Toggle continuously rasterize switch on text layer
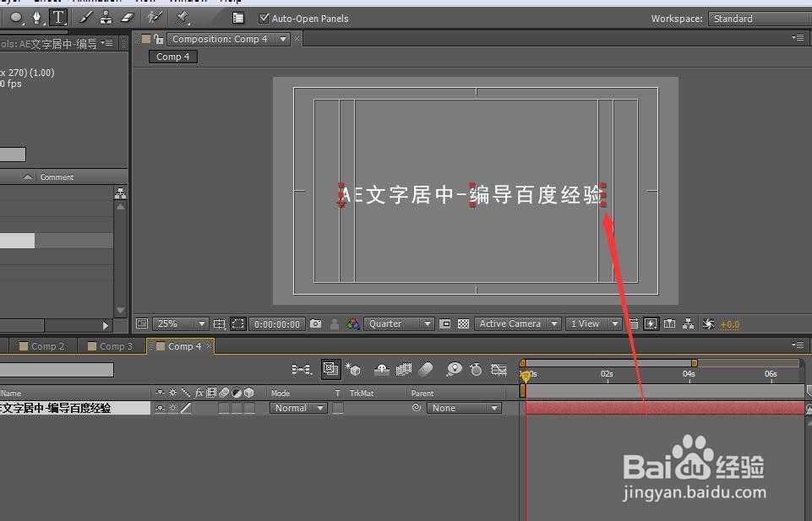The height and width of the screenshot is (521, 812). 173,408
